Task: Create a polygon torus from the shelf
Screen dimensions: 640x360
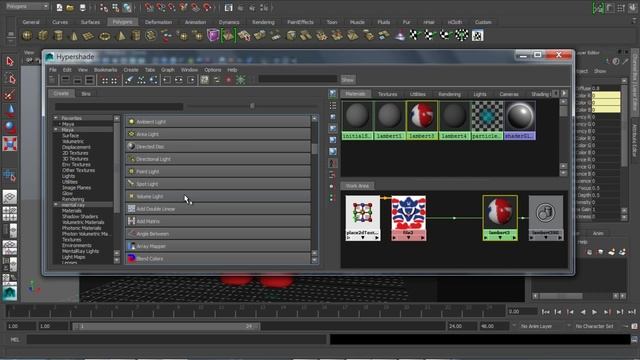Action: click(x=104, y=36)
